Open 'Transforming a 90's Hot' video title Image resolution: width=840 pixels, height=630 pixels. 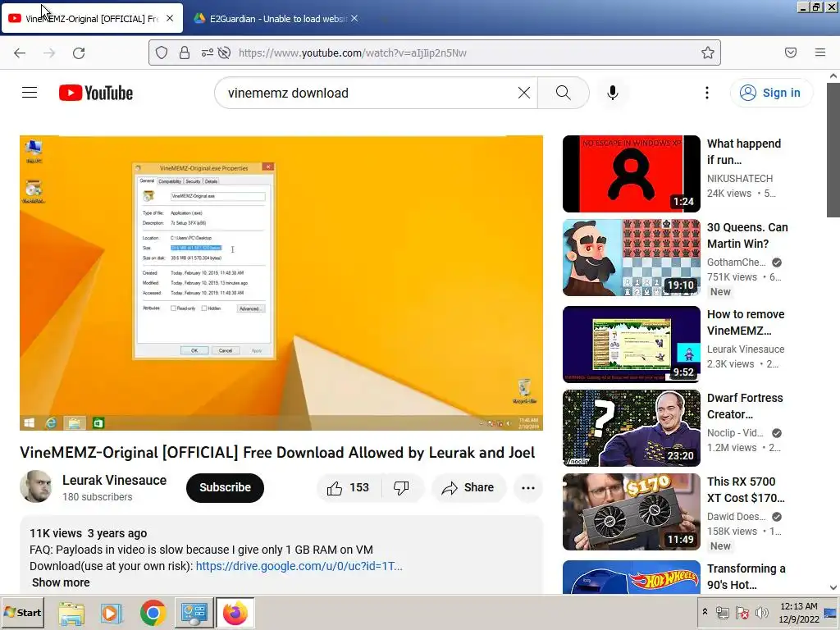(746, 577)
